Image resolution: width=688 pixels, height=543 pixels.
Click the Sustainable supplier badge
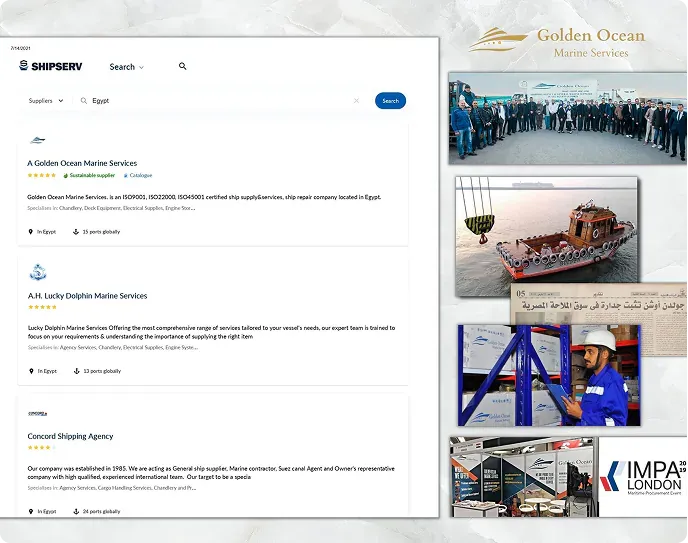[89, 175]
